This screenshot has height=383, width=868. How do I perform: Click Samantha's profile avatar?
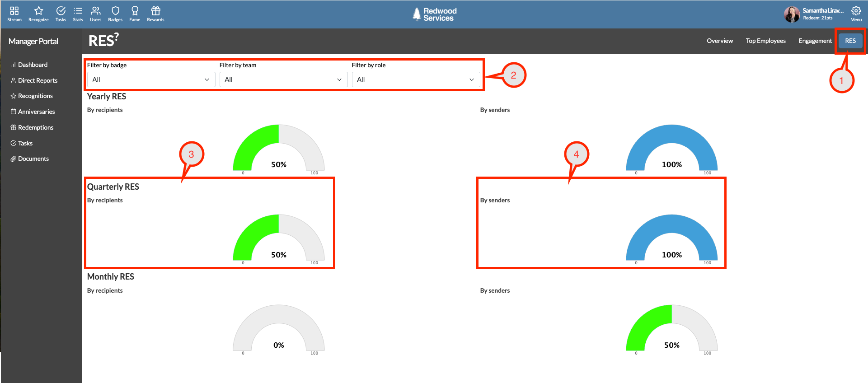pyautogui.click(x=792, y=14)
